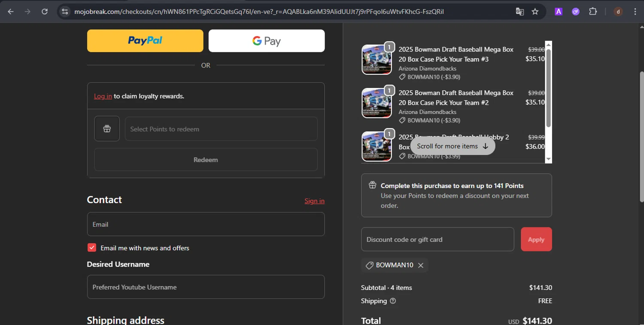The height and width of the screenshot is (325, 644).
Task: Open thumbnail of Hobby 2 Box item
Action: point(377,146)
